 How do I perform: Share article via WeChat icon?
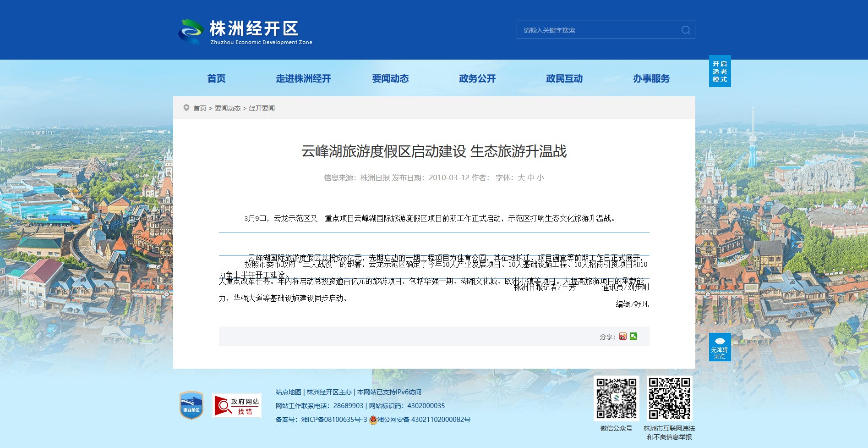tap(633, 337)
